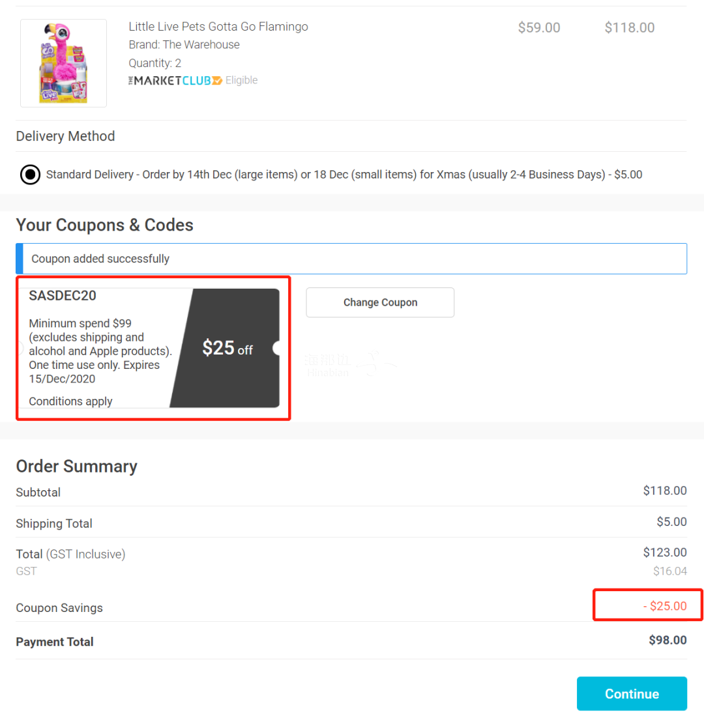Viewport: 704px width, 728px height.
Task: Click the $5.00 Shipping Total amount
Action: 671,522
